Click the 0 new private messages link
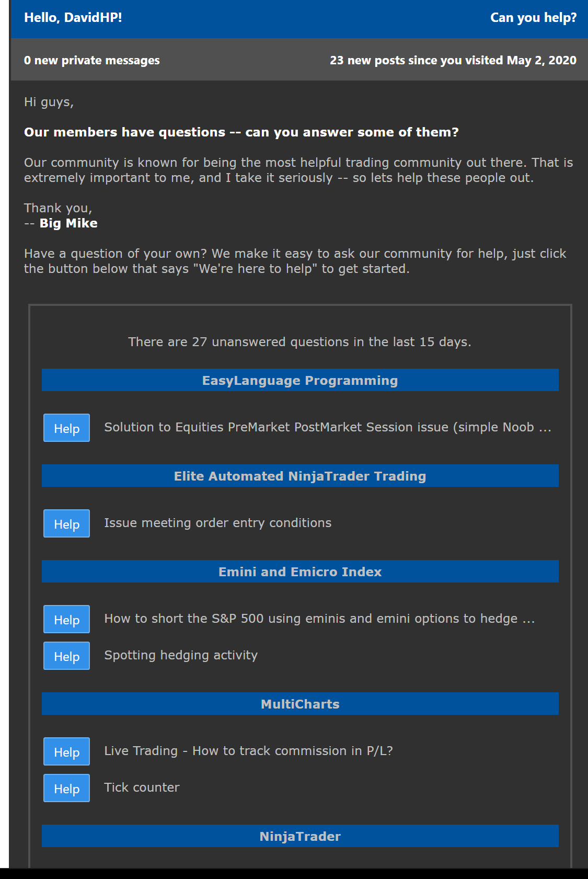Viewport: 588px width, 879px height. coord(92,60)
